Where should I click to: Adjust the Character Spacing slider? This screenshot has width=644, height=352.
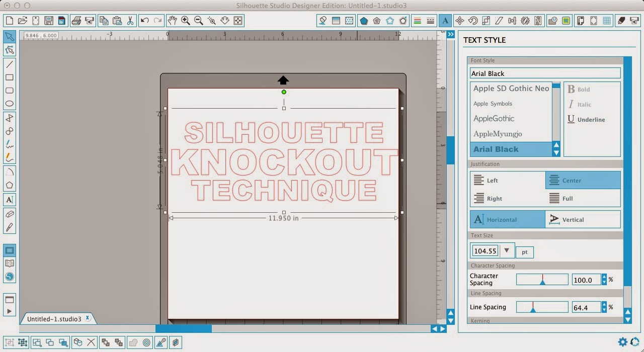pos(542,279)
